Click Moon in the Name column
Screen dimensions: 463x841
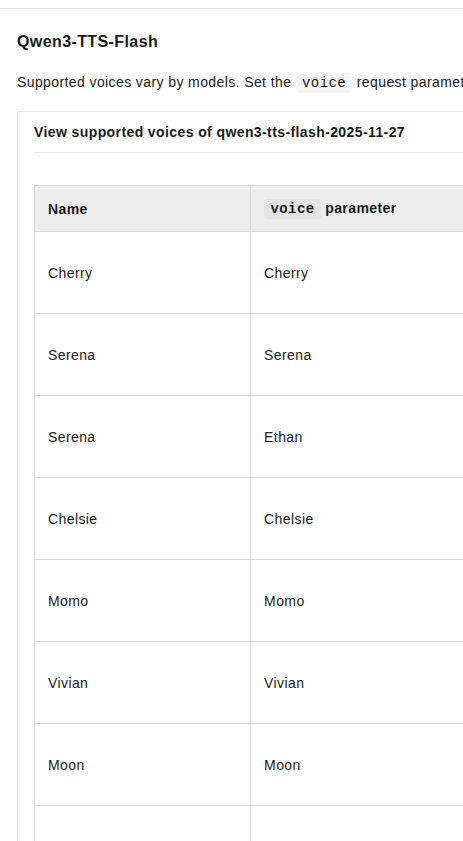[66, 765]
